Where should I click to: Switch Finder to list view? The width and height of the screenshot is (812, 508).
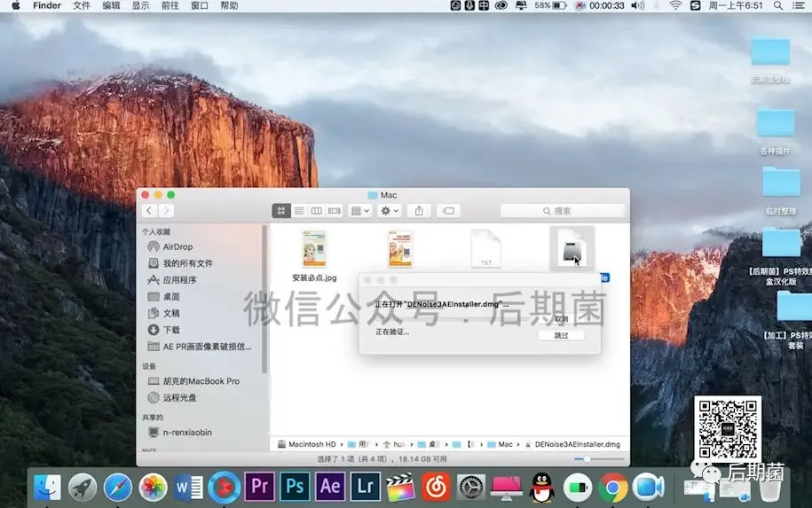[299, 210]
